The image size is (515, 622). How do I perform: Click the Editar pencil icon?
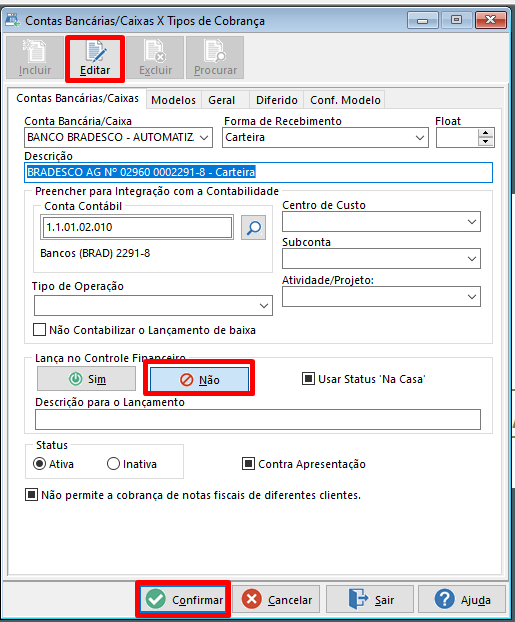[x=95, y=51]
